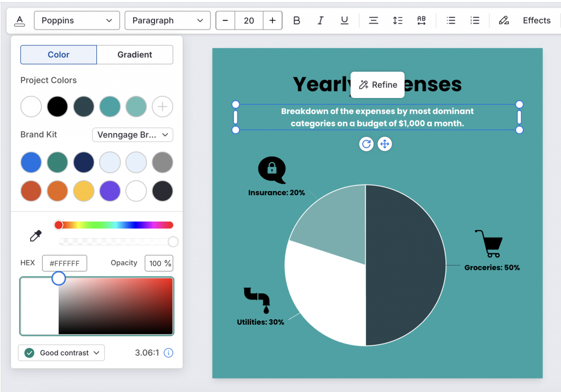The image size is (561, 392).
Task: Select the Insurance: 20% label
Action: pos(277,193)
